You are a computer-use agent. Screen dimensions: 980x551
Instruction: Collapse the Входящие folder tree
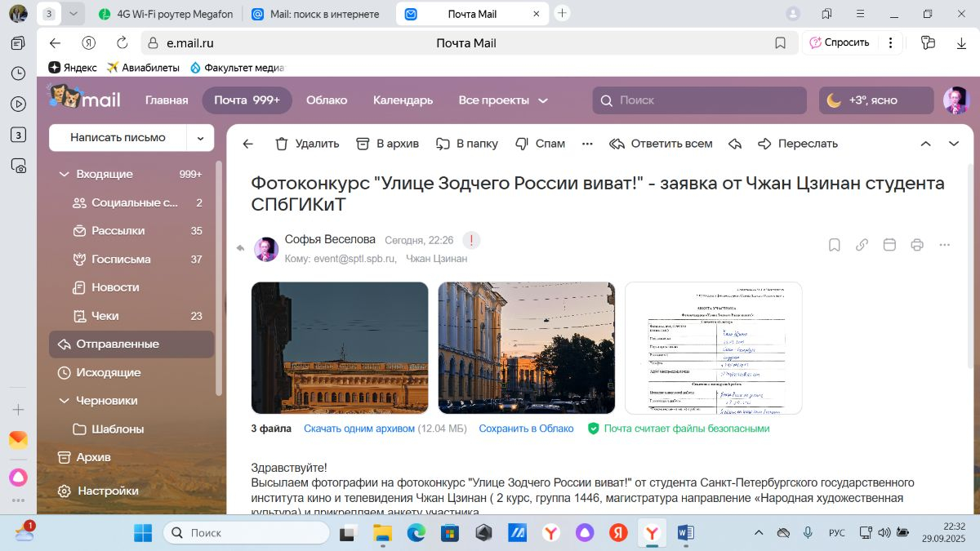[64, 174]
